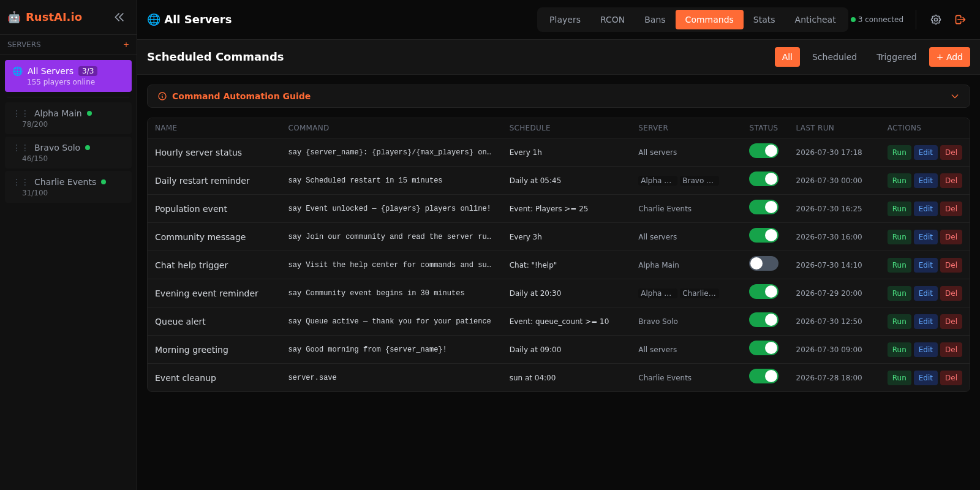The height and width of the screenshot is (490, 980).
Task: Delete the Morning greeting command
Action: [951, 350]
